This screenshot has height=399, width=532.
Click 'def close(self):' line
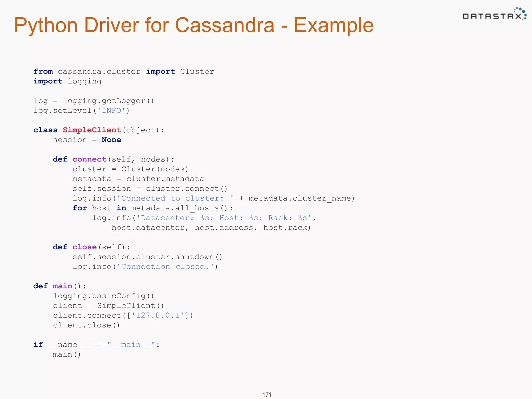tap(92, 247)
